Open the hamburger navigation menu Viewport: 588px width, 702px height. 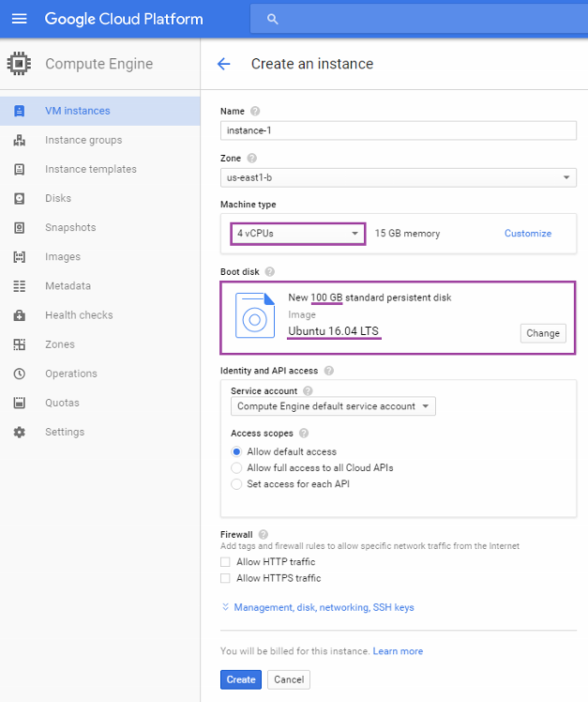[20, 19]
